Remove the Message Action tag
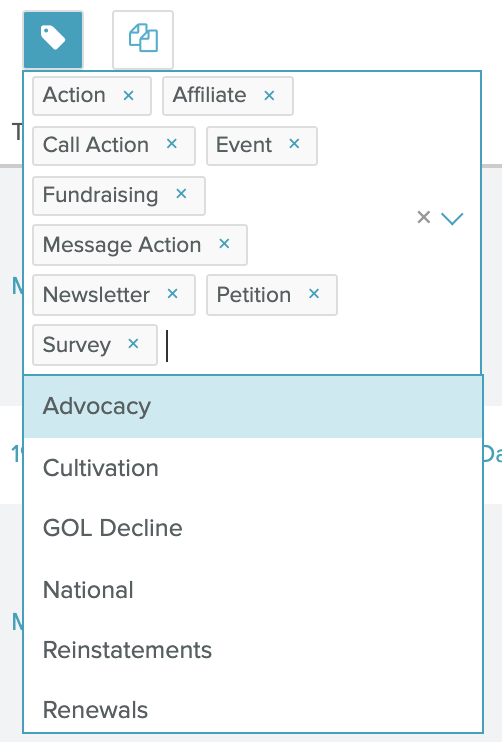 click(224, 244)
